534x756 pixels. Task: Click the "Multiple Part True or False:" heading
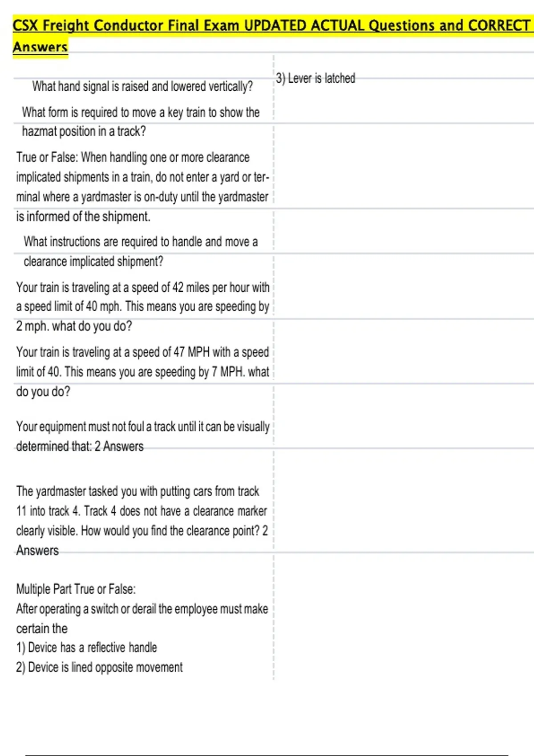coord(76,589)
